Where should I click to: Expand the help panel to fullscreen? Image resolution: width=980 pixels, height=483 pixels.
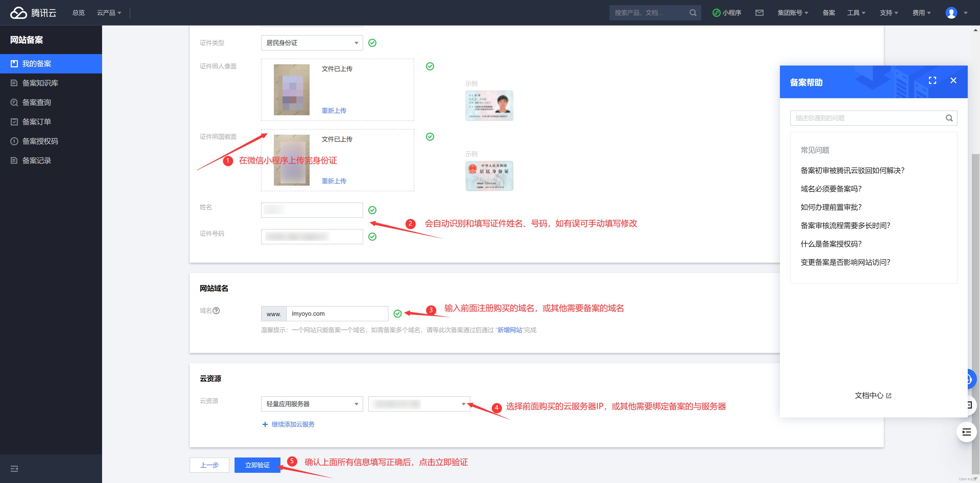click(932, 80)
